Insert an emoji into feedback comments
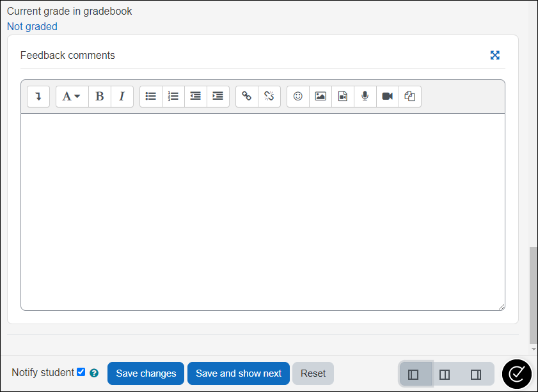The image size is (538, 392). (x=297, y=96)
